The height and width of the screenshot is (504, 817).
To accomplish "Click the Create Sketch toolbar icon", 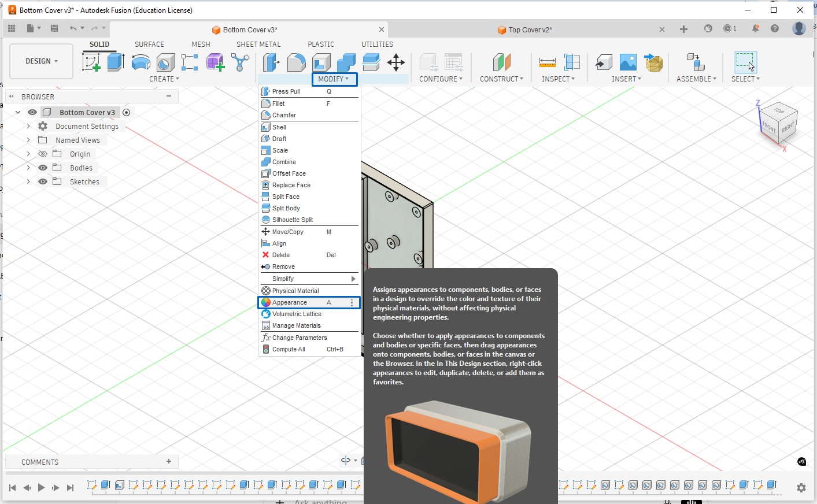I will (91, 62).
